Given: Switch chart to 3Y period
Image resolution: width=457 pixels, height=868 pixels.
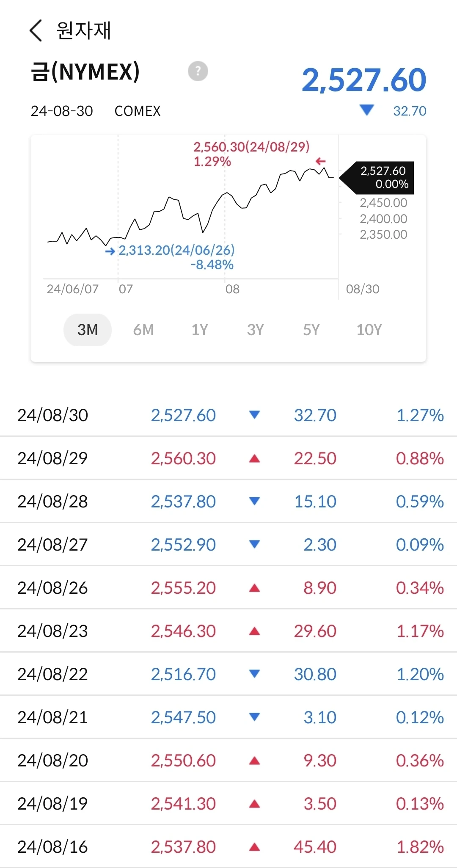Looking at the screenshot, I should (256, 330).
